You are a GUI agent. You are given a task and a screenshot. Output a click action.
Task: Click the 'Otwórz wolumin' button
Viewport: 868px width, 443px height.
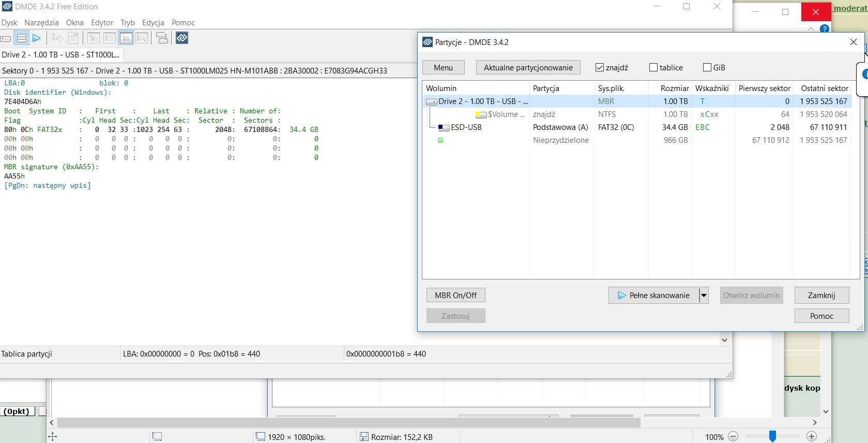click(751, 296)
